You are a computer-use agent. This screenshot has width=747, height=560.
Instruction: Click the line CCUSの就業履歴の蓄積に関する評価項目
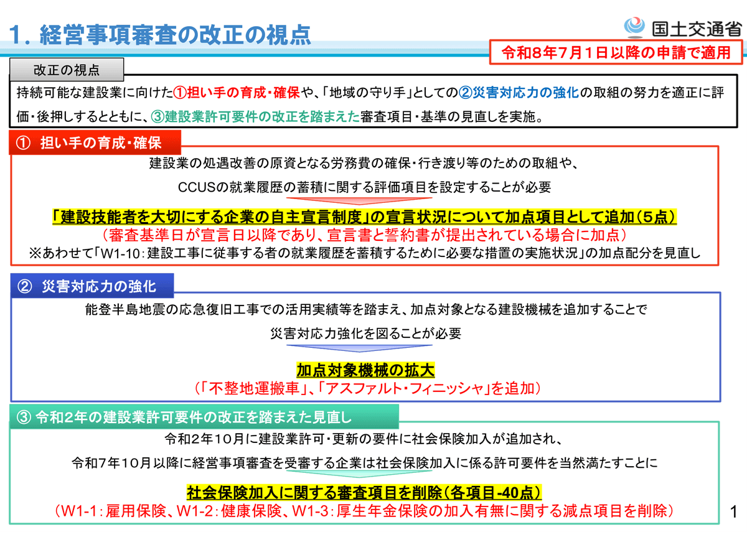(x=364, y=187)
